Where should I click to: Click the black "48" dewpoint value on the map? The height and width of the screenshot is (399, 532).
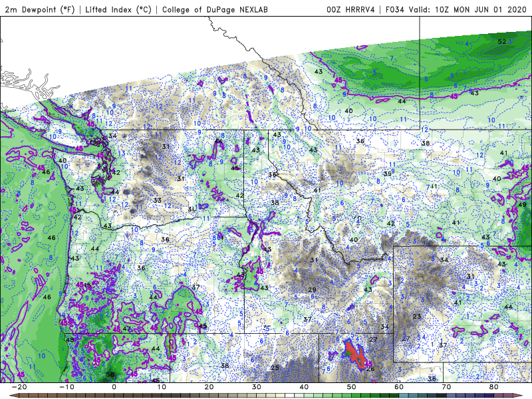click(x=70, y=340)
